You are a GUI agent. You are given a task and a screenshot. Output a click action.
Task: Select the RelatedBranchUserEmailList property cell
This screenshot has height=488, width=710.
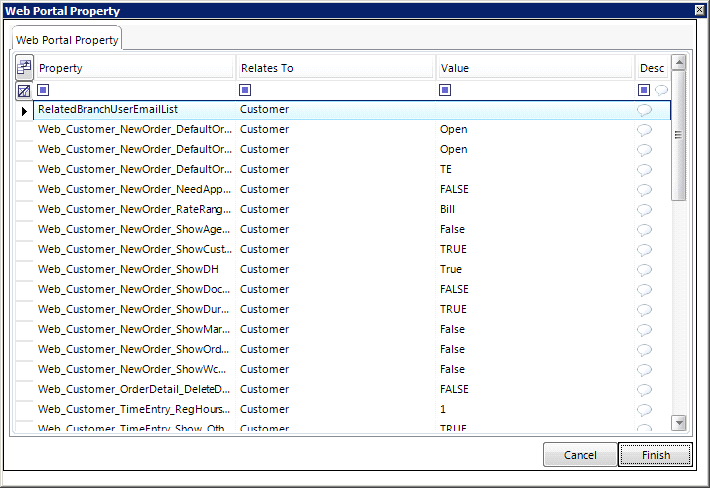[x=135, y=110]
